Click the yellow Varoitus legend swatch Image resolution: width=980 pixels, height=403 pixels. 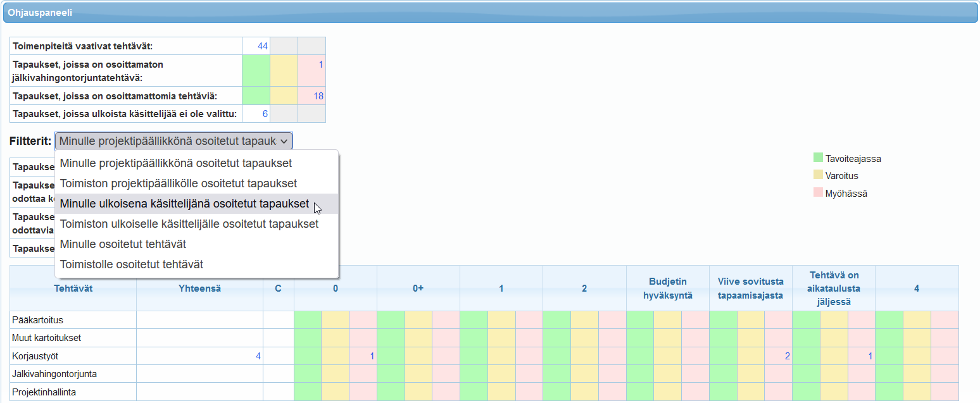818,175
